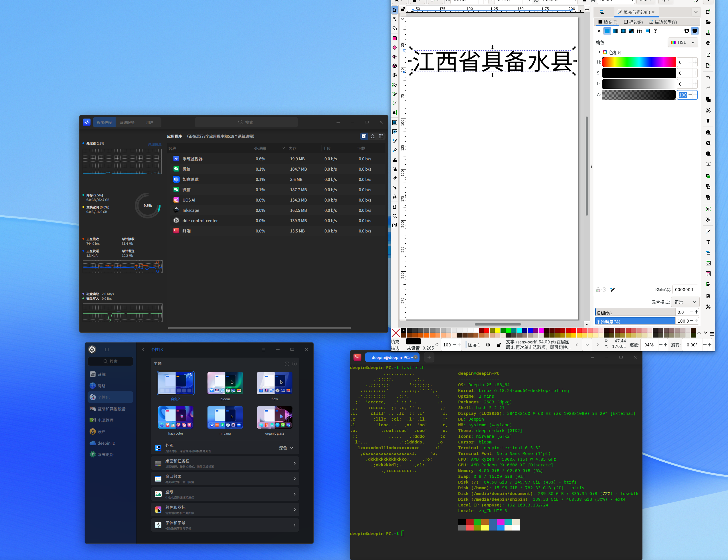728x560 pixels.
Task: Pick the Paint bucket tool in Inkscape
Action: [x=395, y=150]
